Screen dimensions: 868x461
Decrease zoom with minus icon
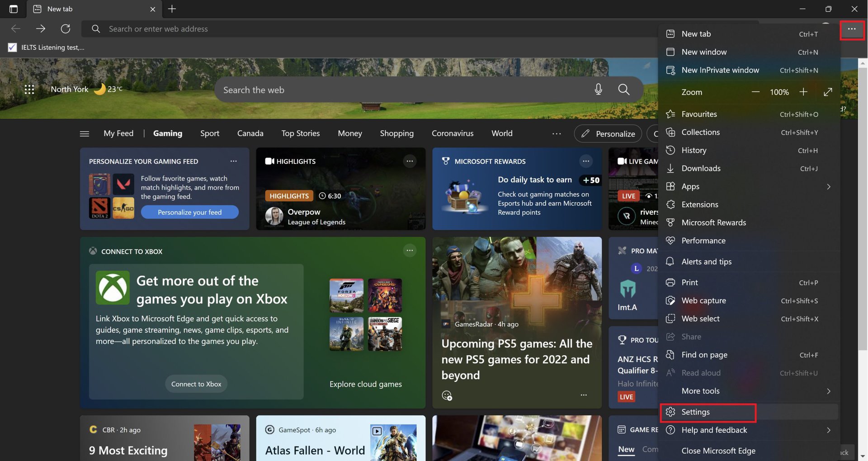click(755, 92)
